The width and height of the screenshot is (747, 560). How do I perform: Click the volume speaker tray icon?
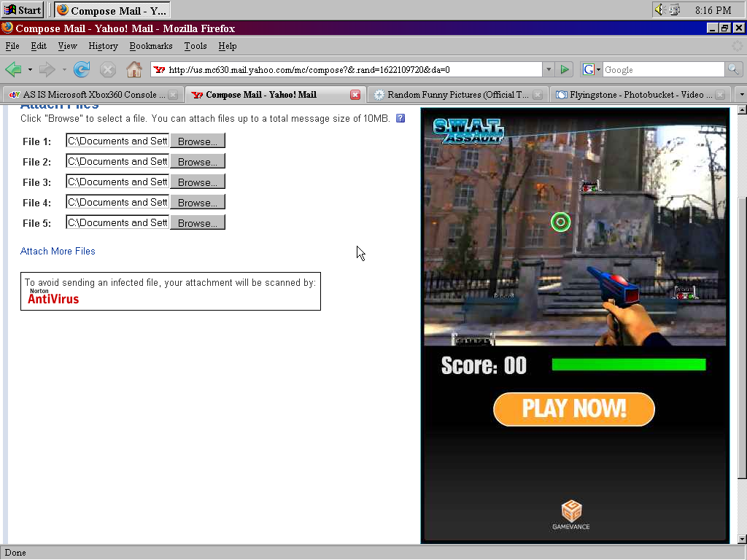pos(659,10)
